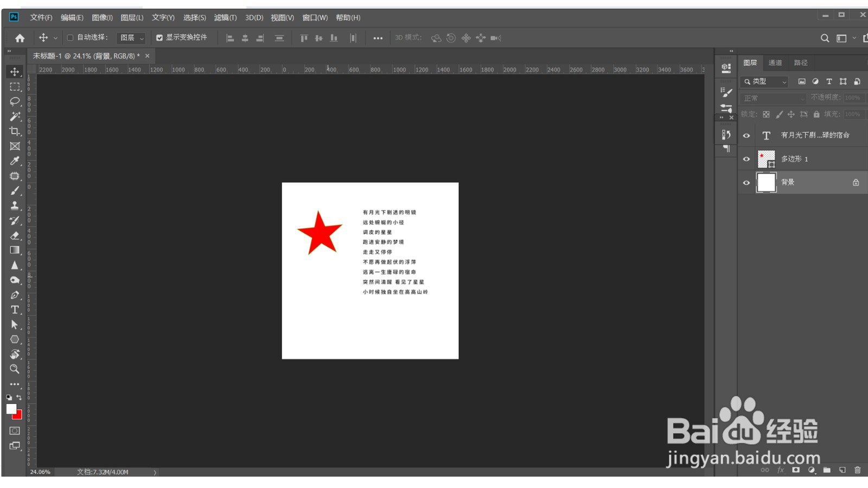Select the Lasso tool
The image size is (868, 488).
tap(15, 101)
